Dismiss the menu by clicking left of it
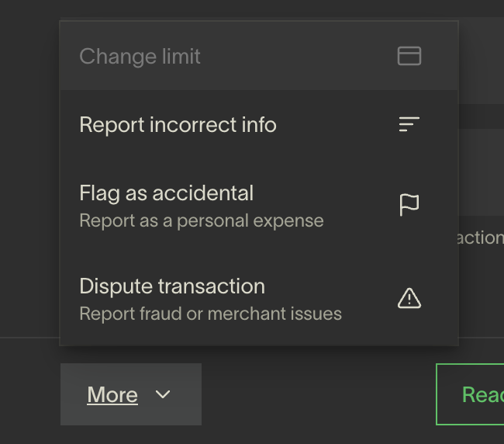Screen dimensions: 504x444 pyautogui.click(x=29, y=194)
